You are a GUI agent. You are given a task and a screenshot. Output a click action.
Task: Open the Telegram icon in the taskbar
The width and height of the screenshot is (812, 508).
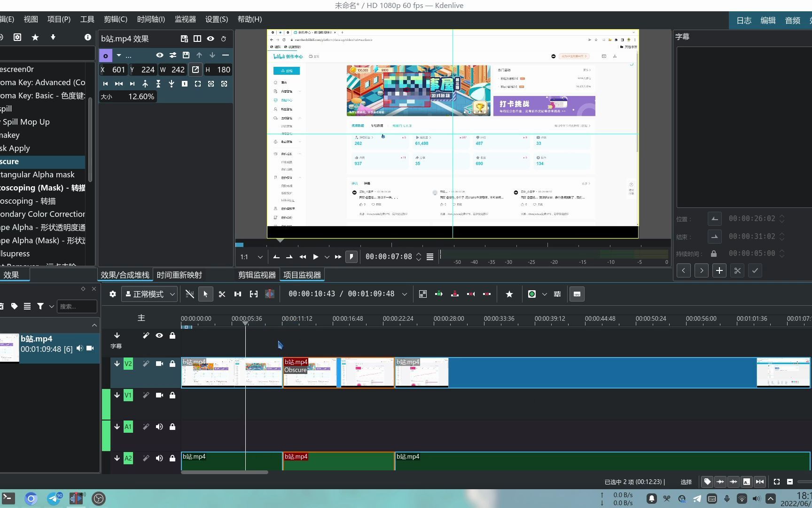pyautogui.click(x=54, y=499)
